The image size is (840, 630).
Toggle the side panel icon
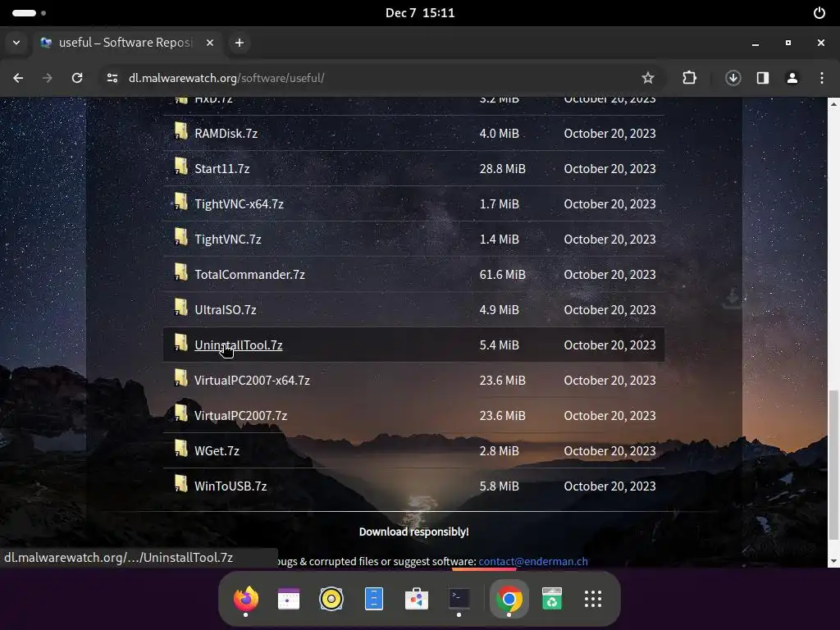pos(763,78)
